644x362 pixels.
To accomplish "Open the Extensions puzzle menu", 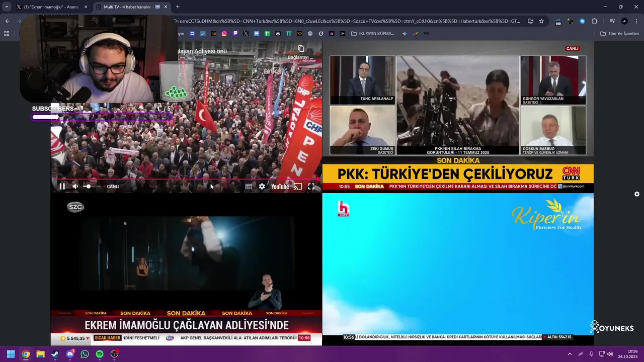I will (x=594, y=21).
